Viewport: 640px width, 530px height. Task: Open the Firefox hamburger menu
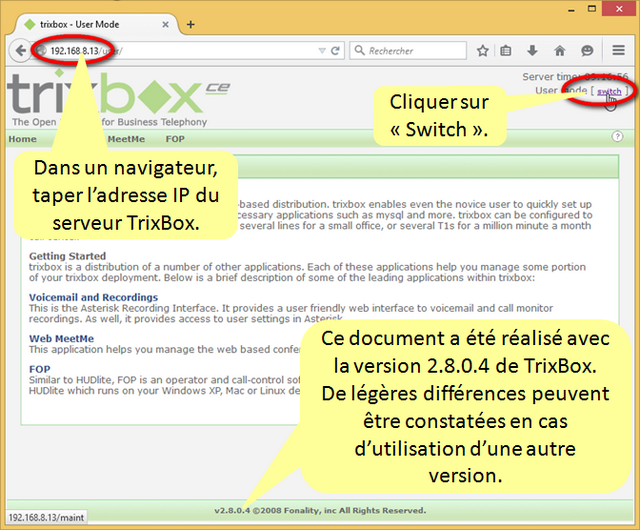(618, 50)
